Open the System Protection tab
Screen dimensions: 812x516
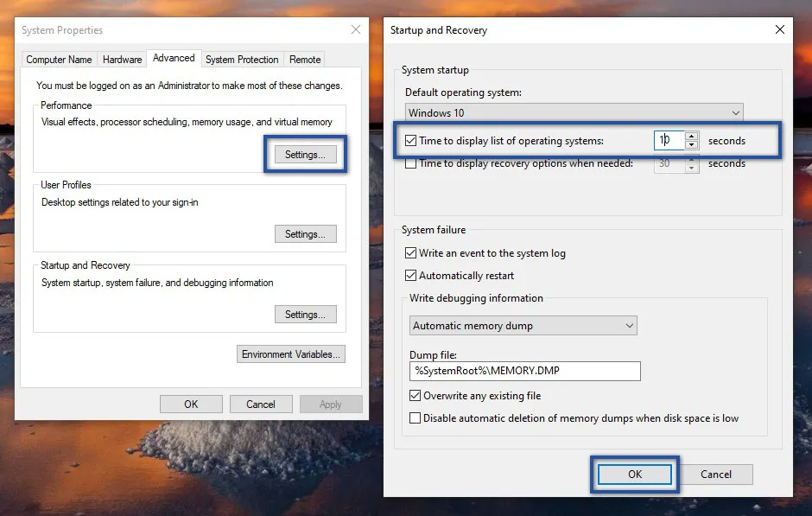pyautogui.click(x=242, y=60)
